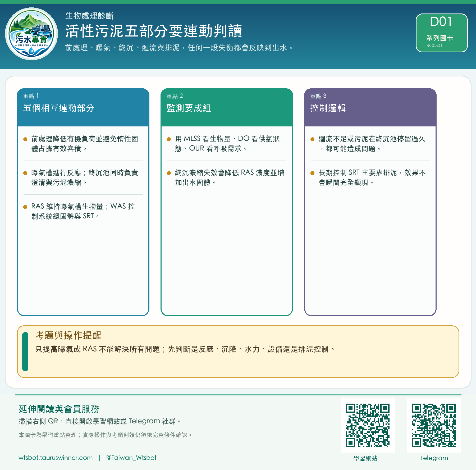Open the 監測要成組 card header
The height and width of the screenshot is (470, 476).
pyautogui.click(x=227, y=107)
